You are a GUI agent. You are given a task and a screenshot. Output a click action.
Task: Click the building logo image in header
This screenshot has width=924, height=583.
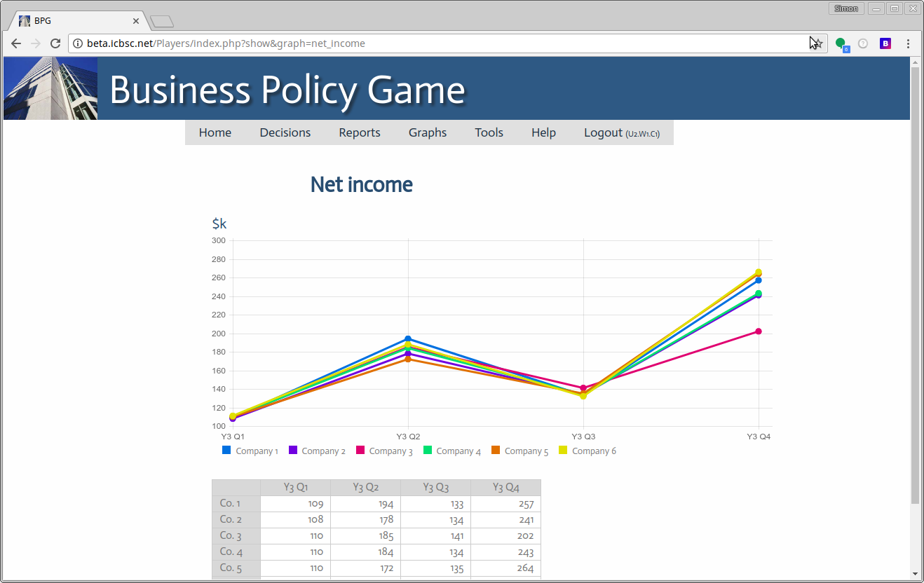pos(50,88)
